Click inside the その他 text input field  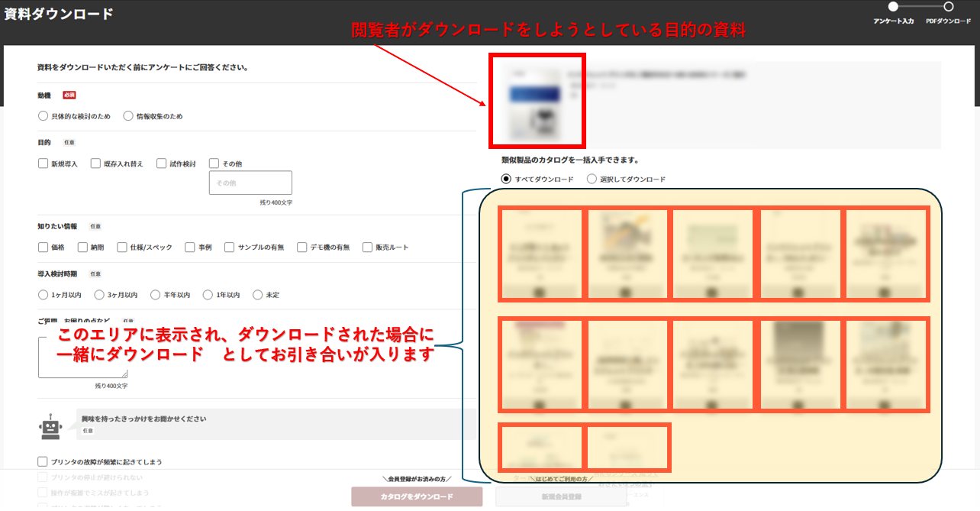[x=250, y=183]
